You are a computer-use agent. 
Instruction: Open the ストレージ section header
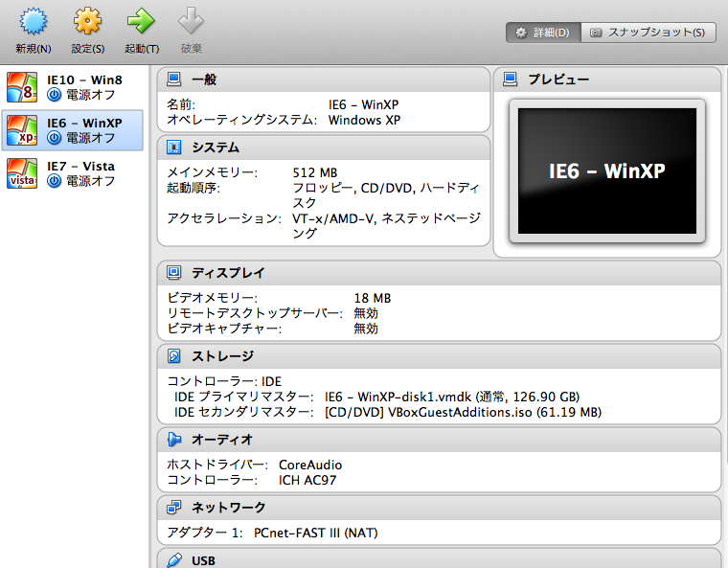click(x=439, y=356)
